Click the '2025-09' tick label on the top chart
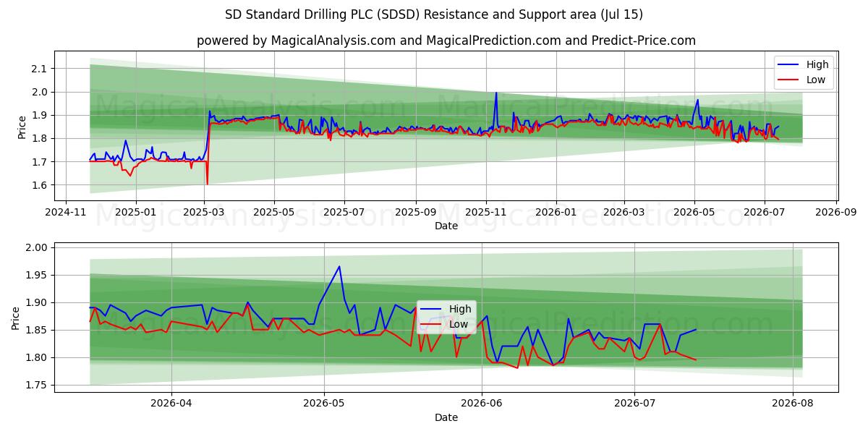The width and height of the screenshot is (868, 434). pos(415,212)
